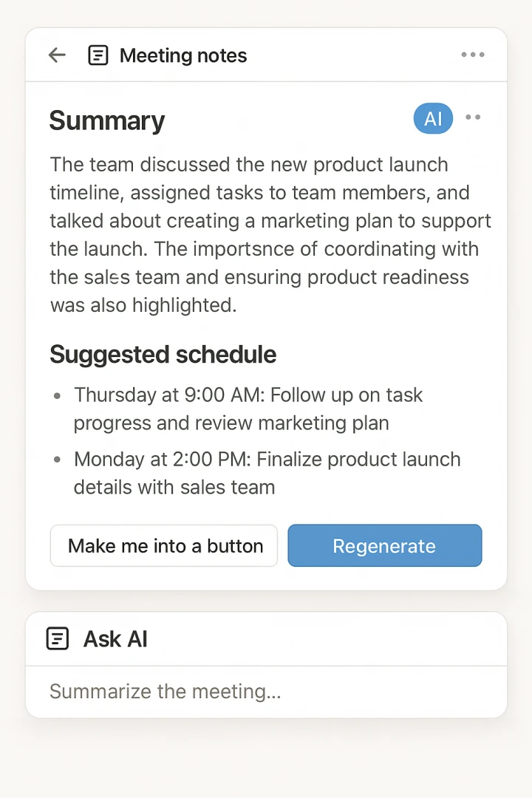Screen dimensions: 532x798
Task: Click the Ask AI document icon
Action: pos(58,638)
